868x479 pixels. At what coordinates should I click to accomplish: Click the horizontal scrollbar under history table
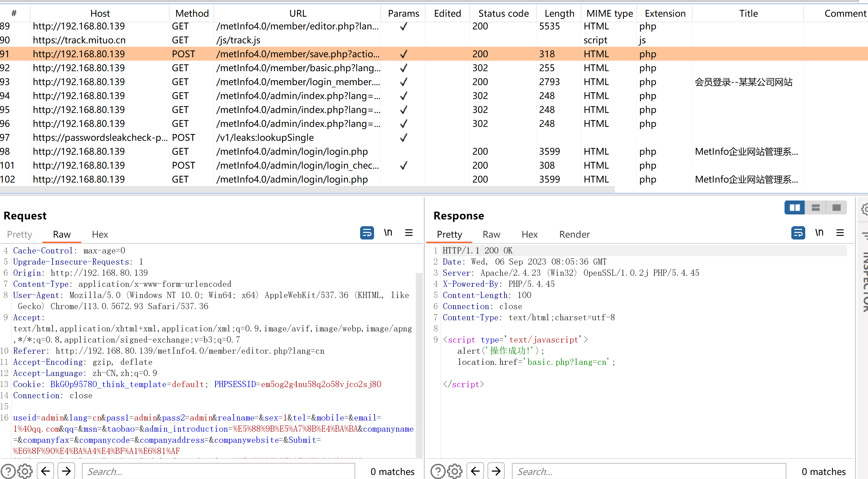pos(307,190)
